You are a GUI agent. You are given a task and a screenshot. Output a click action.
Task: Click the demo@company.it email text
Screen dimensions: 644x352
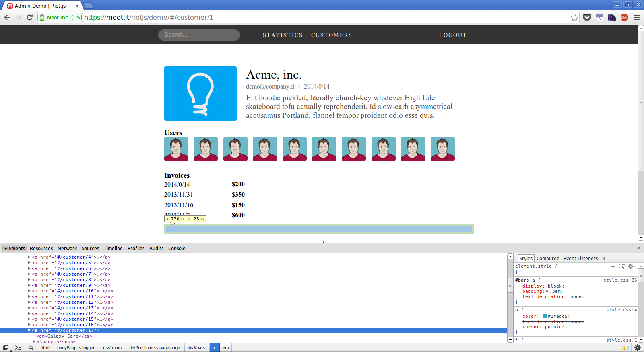(x=270, y=86)
